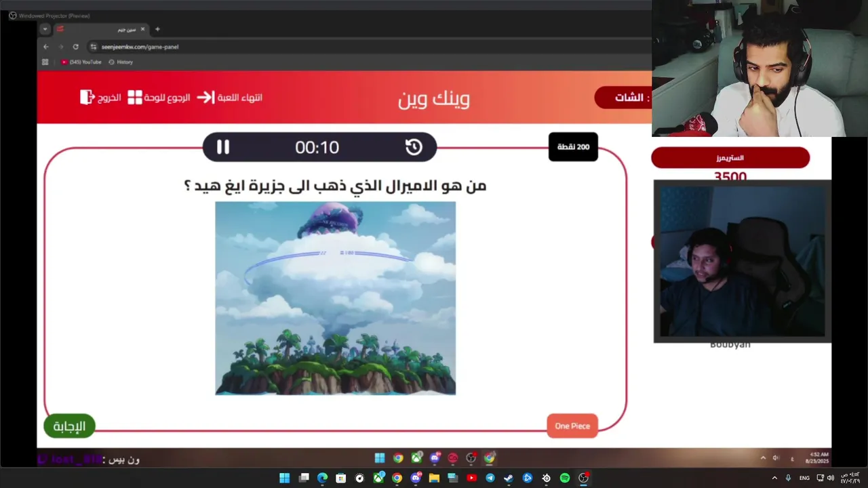
Task: Open the red app icon on the preview taskbar
Action: [453, 458]
